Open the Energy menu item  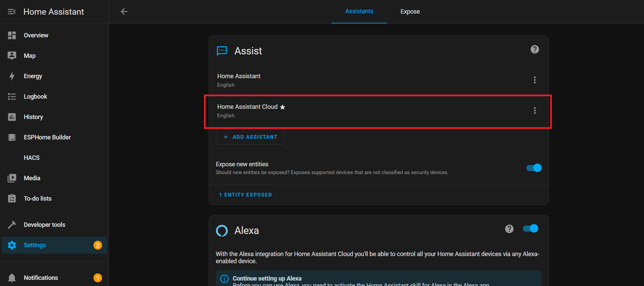click(54, 76)
